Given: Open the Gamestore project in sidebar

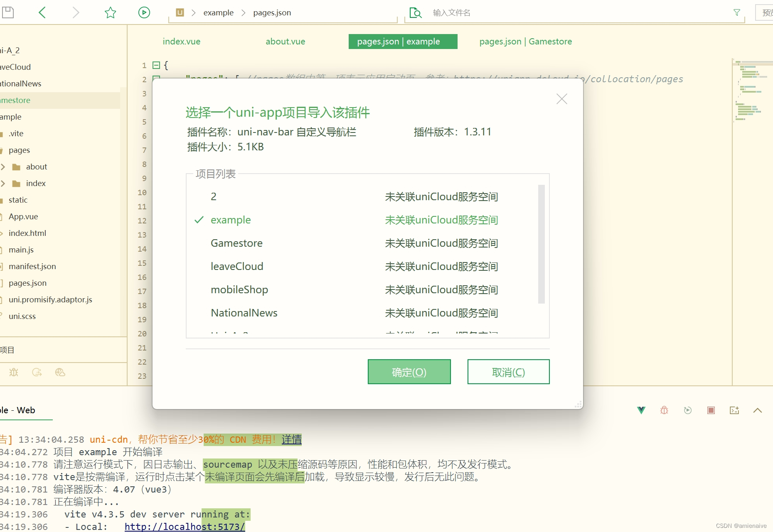Looking at the screenshot, I should tap(60, 101).
